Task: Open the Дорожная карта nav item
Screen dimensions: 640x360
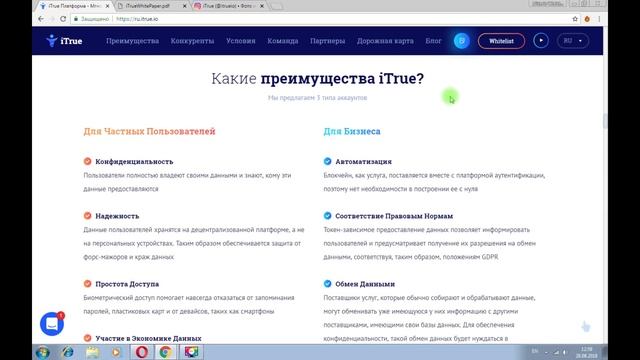Action: [385, 41]
